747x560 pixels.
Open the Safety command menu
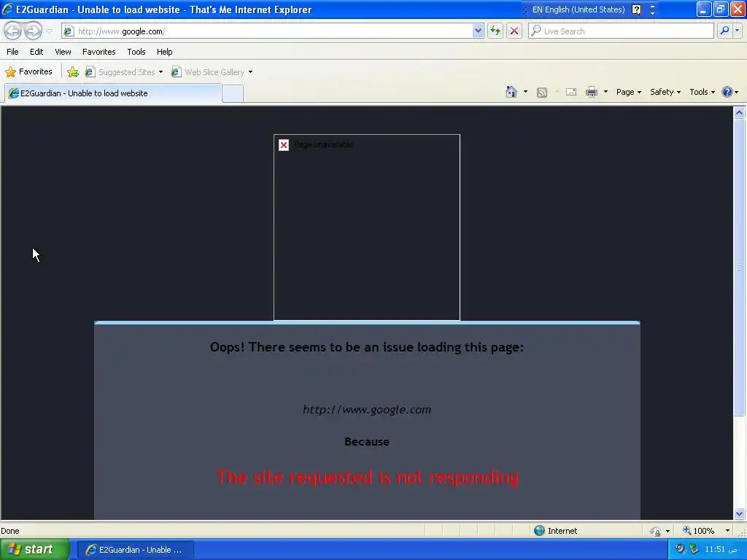tap(665, 92)
